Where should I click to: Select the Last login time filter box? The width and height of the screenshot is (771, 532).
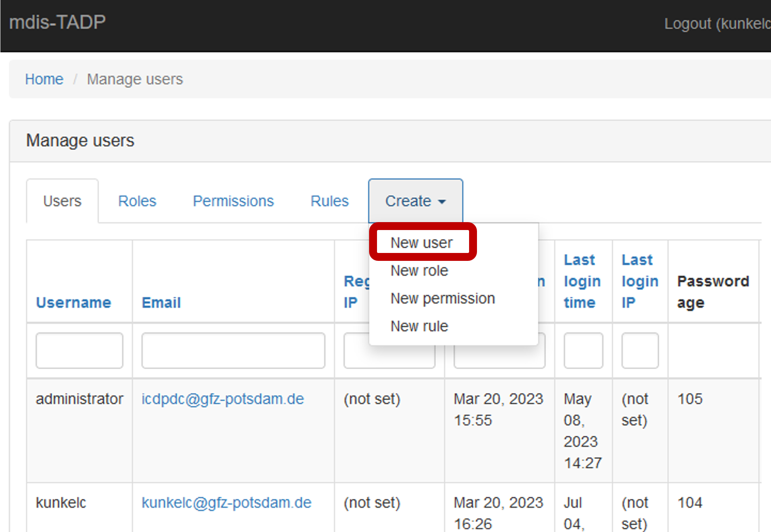click(583, 350)
